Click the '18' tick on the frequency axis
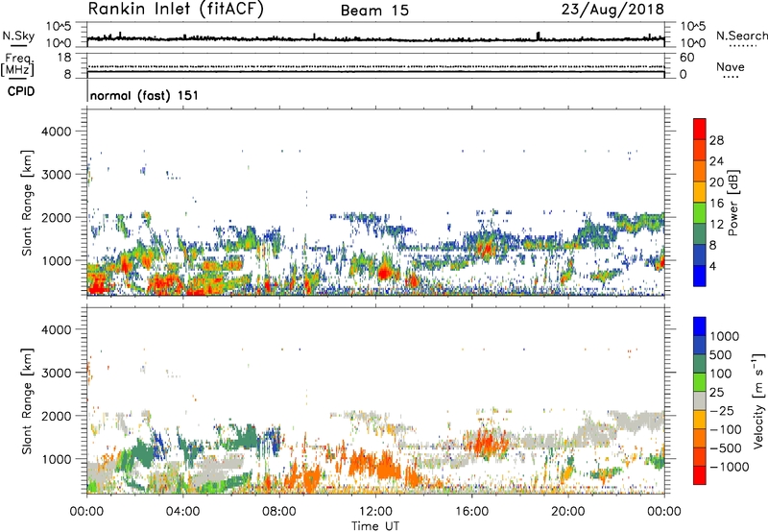 (x=64, y=58)
